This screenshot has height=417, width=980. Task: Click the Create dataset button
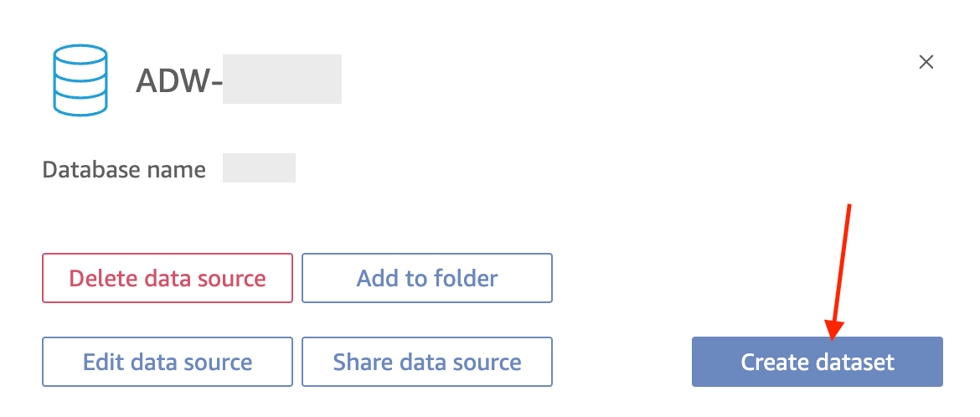click(x=817, y=362)
